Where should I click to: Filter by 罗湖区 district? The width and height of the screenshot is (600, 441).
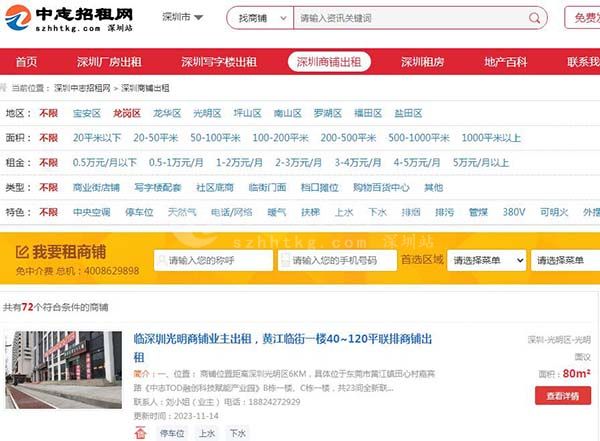point(328,113)
